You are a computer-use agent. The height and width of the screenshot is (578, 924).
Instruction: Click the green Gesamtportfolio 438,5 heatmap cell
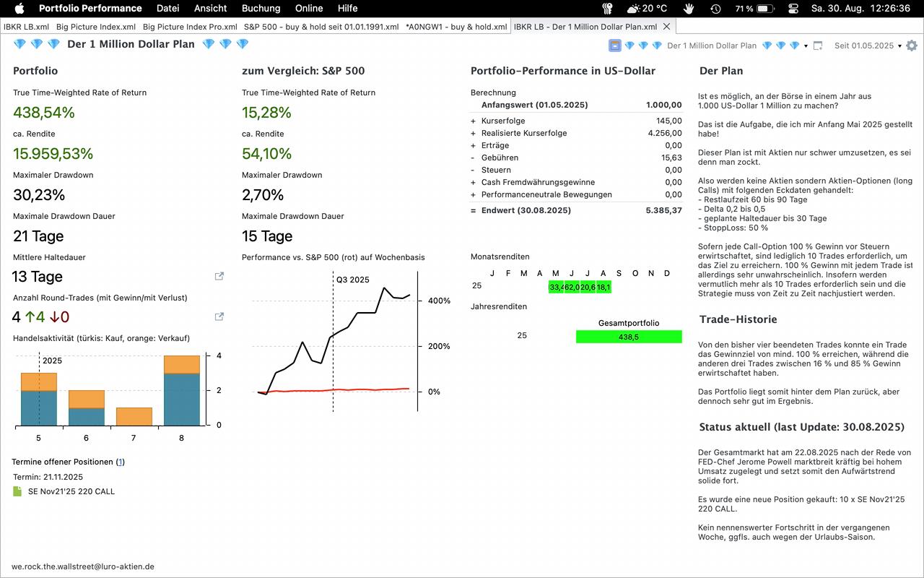(x=628, y=337)
